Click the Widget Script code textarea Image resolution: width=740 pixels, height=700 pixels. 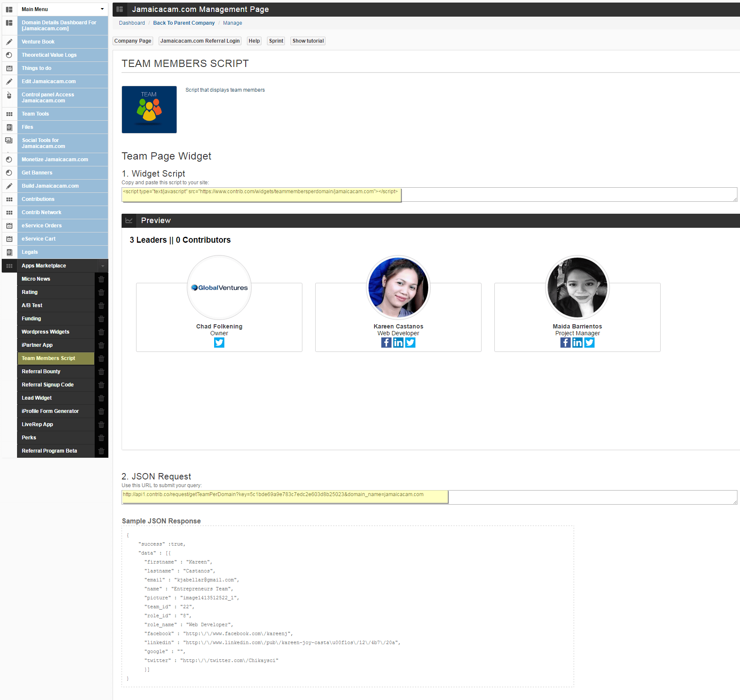click(429, 195)
